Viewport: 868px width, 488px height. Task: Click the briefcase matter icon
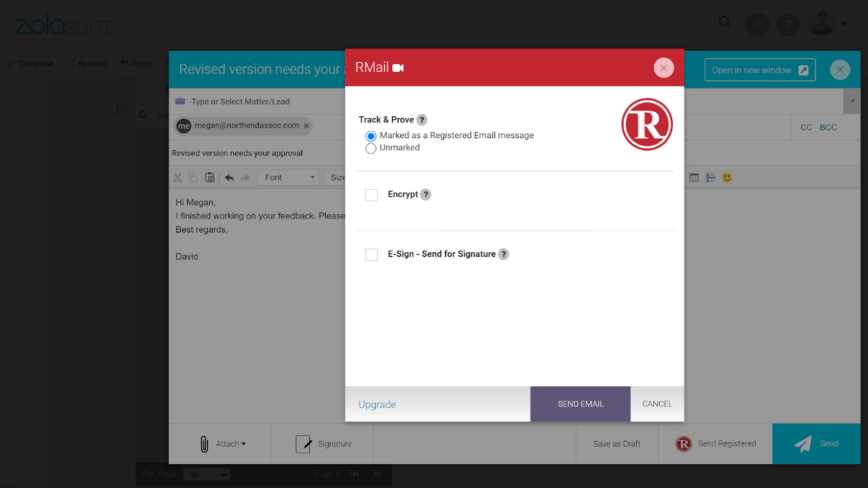click(180, 101)
